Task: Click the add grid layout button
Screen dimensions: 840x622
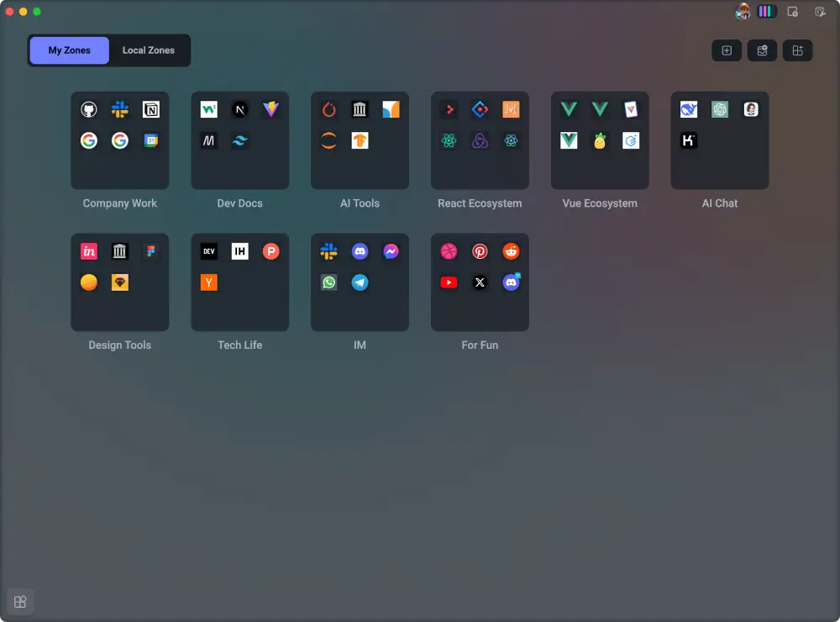Action: tap(798, 50)
